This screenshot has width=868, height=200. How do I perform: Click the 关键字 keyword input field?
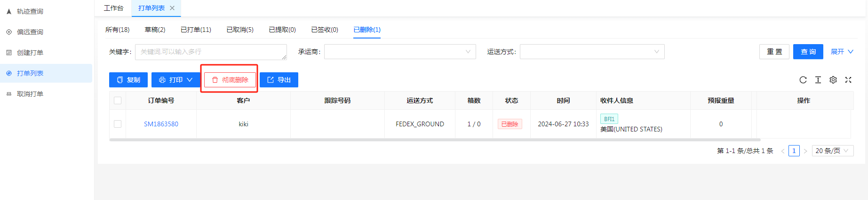click(211, 52)
